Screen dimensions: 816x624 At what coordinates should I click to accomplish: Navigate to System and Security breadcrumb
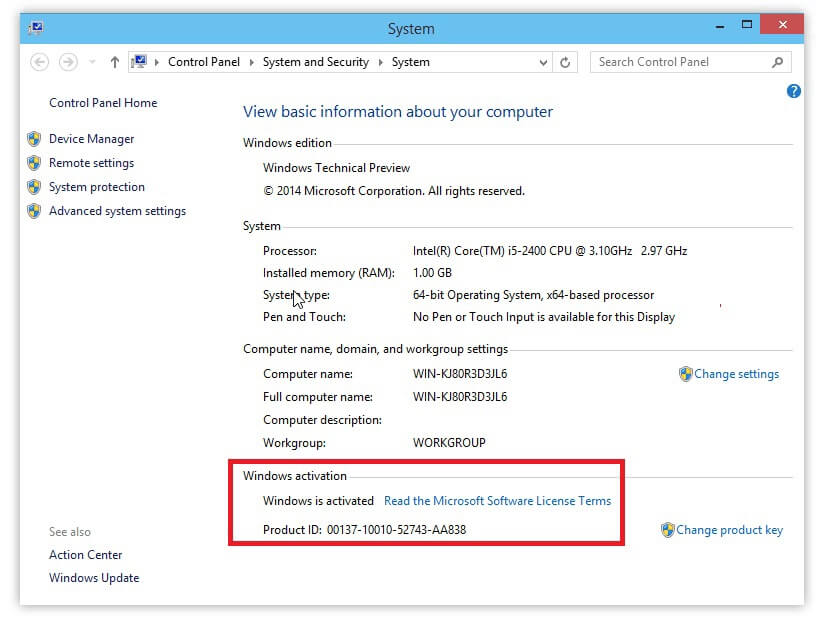coord(315,61)
